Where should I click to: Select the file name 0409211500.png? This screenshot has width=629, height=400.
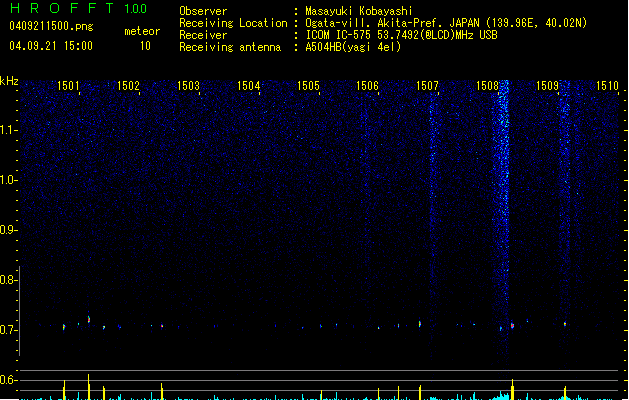(x=51, y=26)
